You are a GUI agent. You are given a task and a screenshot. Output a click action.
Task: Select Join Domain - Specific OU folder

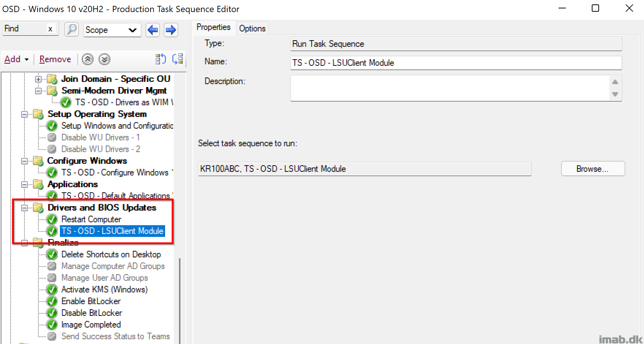[116, 79]
